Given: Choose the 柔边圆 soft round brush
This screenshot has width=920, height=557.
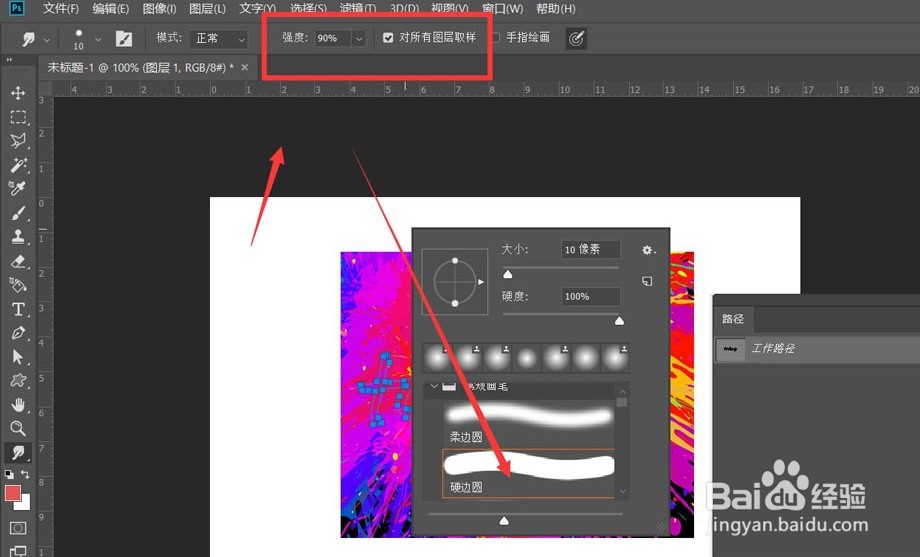Looking at the screenshot, I should tap(527, 423).
